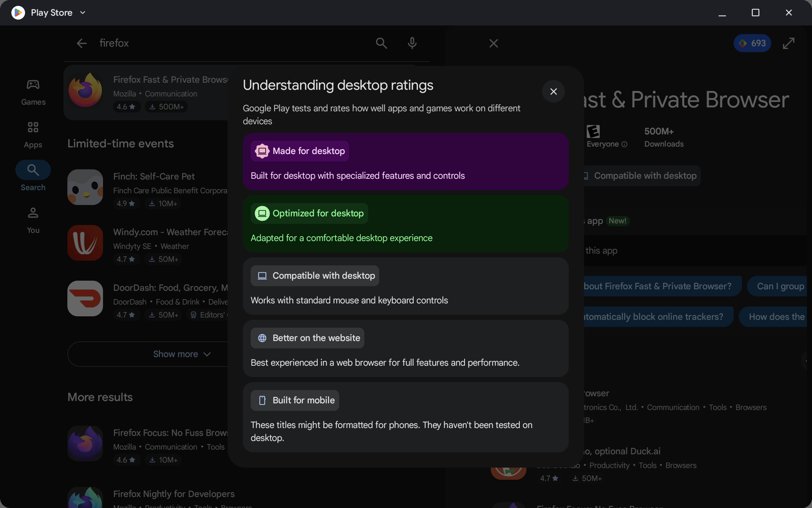This screenshot has height=508, width=812.
Task: Click the microphone voice search icon
Action: pos(412,43)
